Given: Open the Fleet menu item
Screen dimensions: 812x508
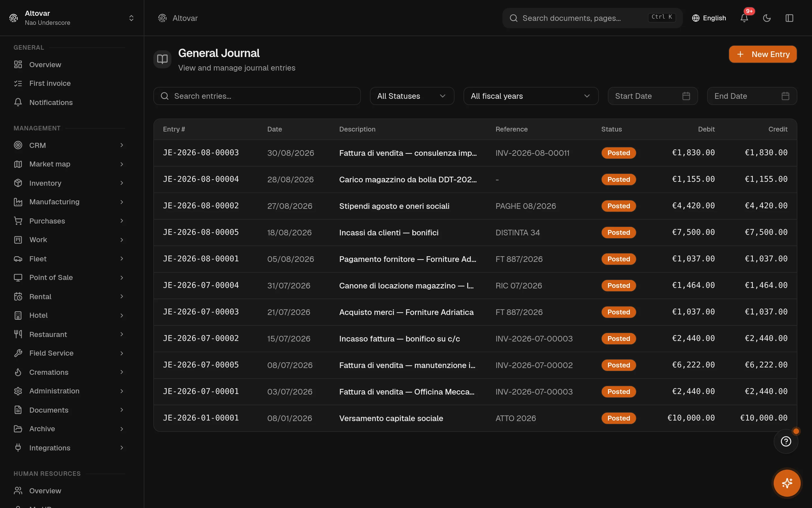Looking at the screenshot, I should [69, 259].
